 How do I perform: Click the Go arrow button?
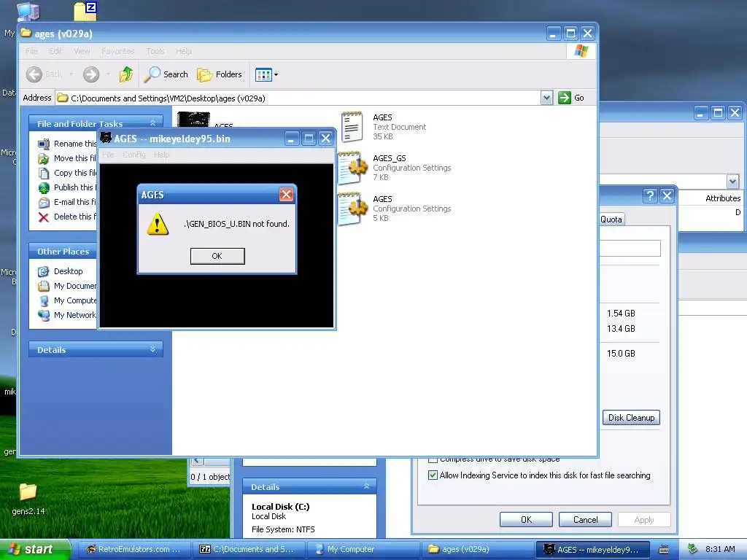565,98
